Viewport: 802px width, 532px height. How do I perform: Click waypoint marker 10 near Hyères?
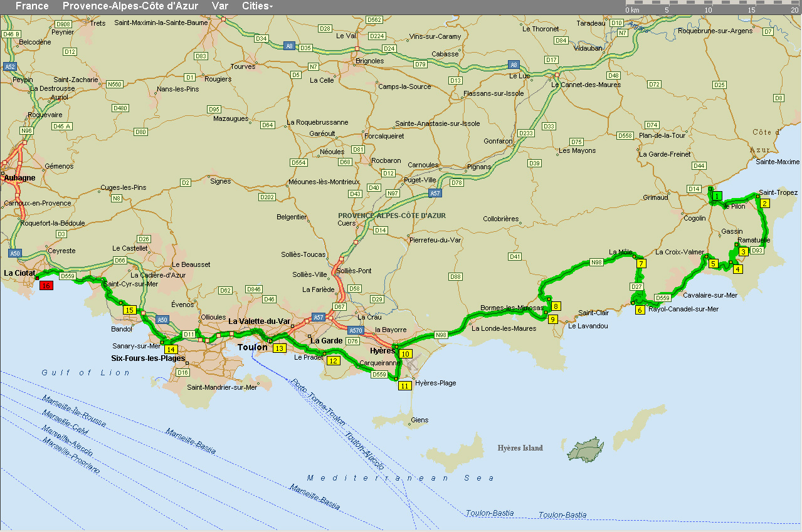[405, 354]
